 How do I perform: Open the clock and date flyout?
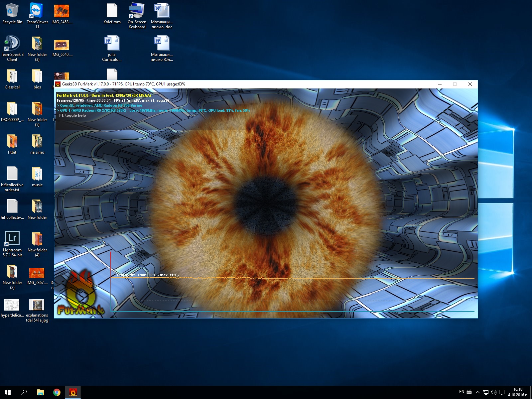[x=518, y=392]
